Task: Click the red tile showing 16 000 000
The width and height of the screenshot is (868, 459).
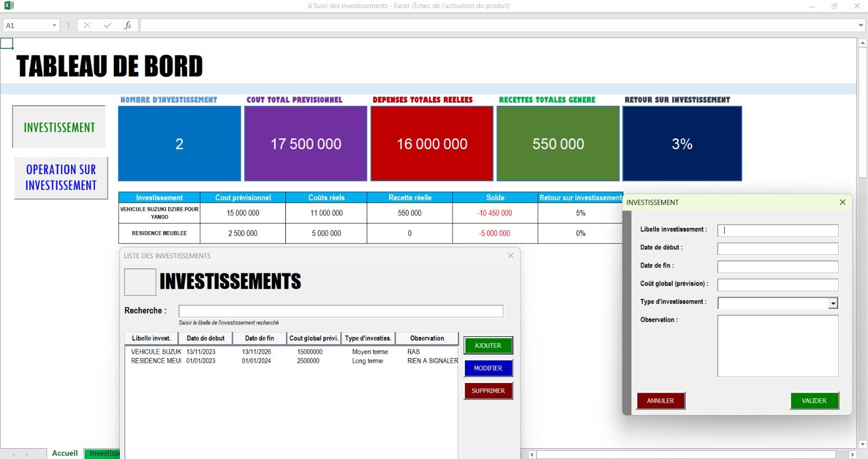Action: pos(432,144)
